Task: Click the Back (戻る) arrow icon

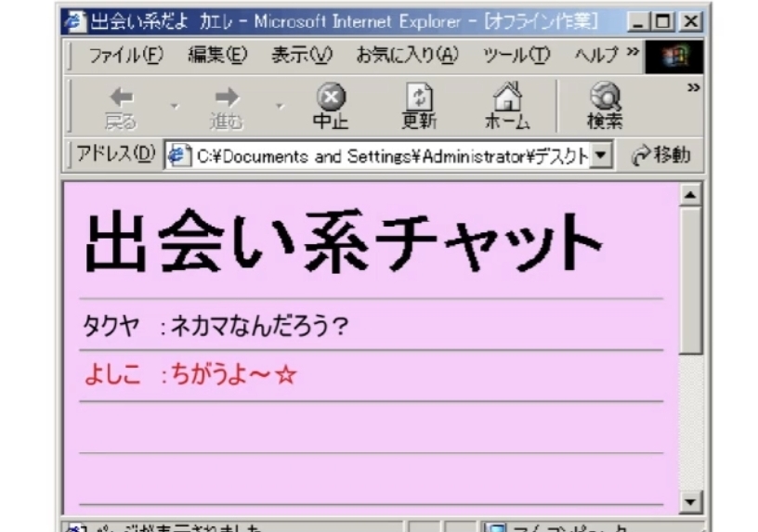Action: (x=121, y=98)
